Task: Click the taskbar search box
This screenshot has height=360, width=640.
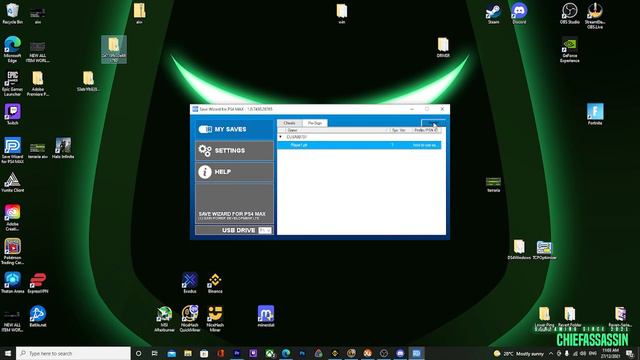Action: pyautogui.click(x=73, y=353)
